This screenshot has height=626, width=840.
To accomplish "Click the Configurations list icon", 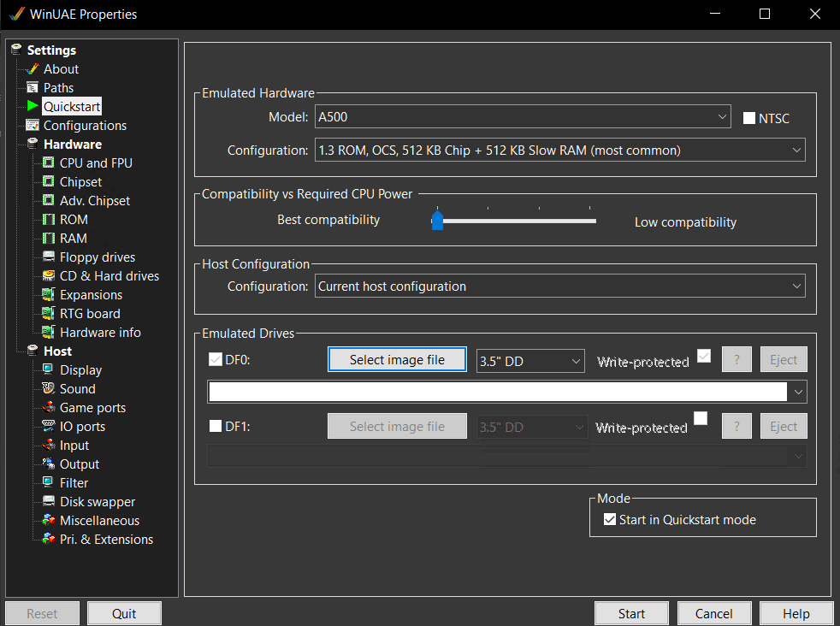I will (x=33, y=126).
